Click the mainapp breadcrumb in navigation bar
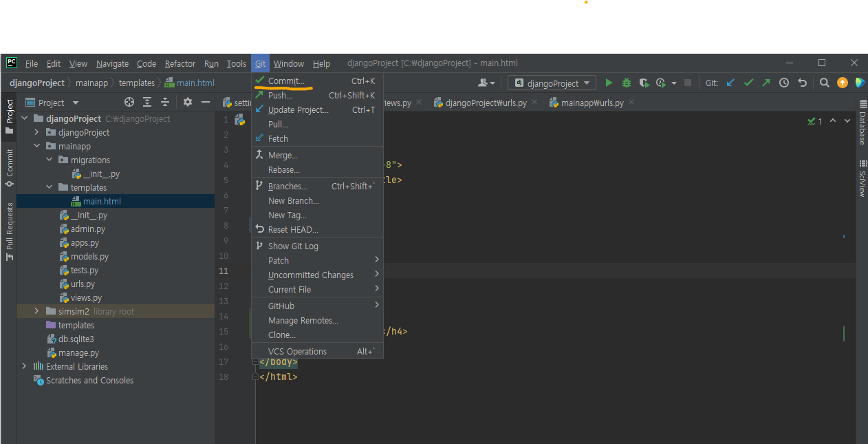The width and height of the screenshot is (868, 444). tap(92, 83)
